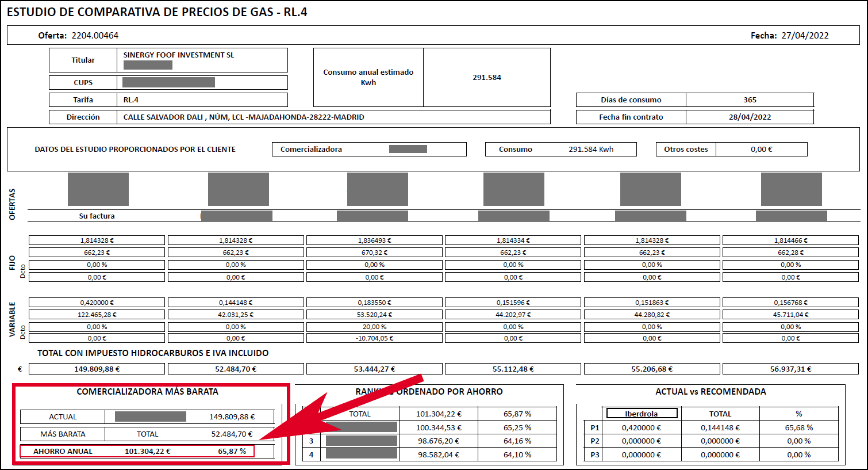
Task: Click the report date 27/04/2022
Action: click(x=805, y=36)
